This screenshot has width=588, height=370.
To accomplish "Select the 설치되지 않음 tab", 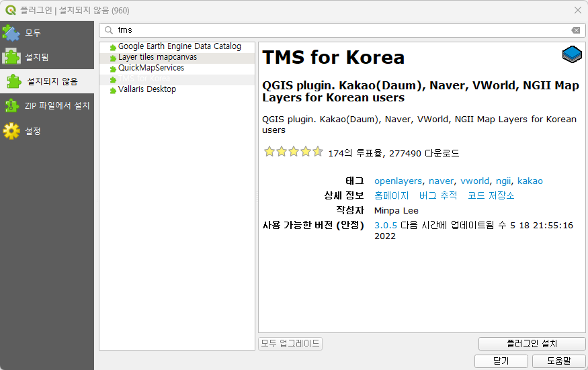I will [47, 81].
